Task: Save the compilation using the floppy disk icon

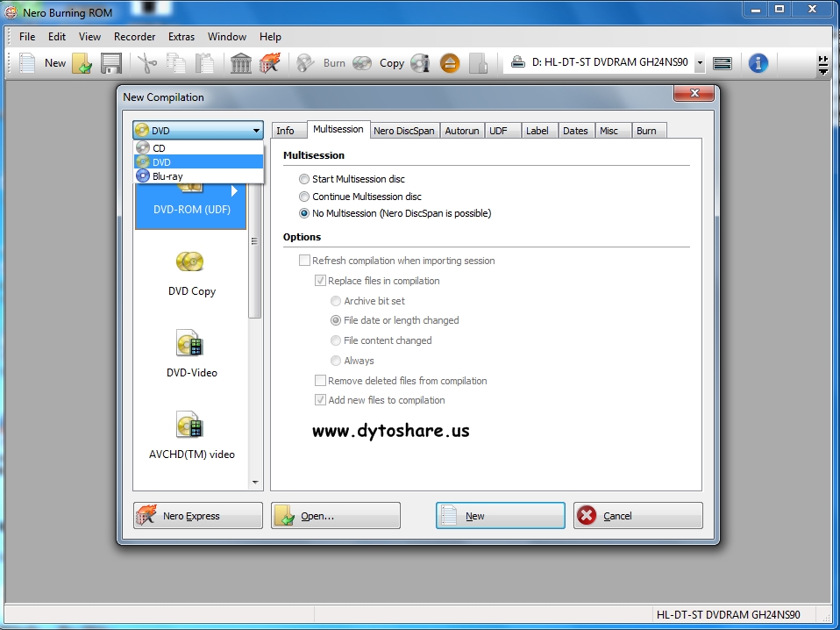Action: pyautogui.click(x=110, y=62)
